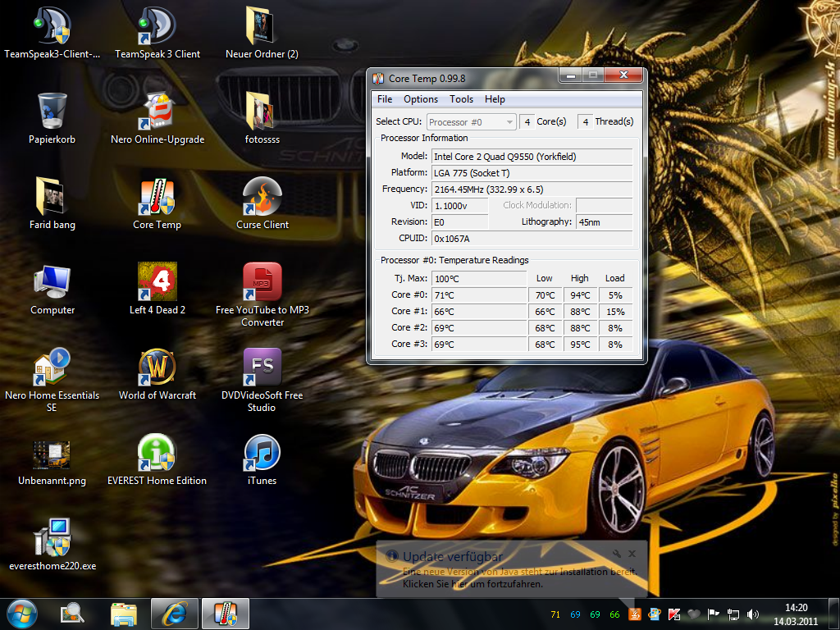Open the Action Center flag icon
840x630 pixels.
pos(713,614)
